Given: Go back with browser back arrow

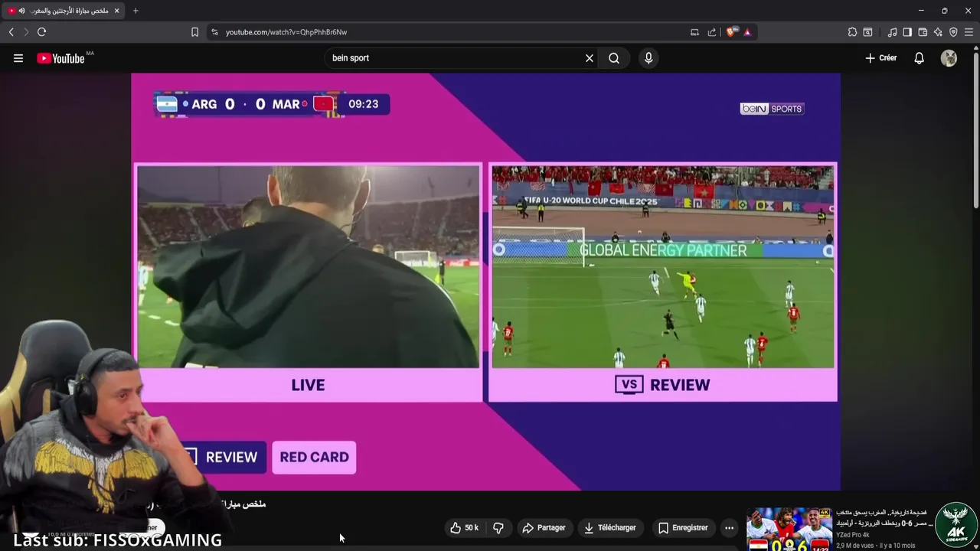Looking at the screenshot, I should click(11, 32).
